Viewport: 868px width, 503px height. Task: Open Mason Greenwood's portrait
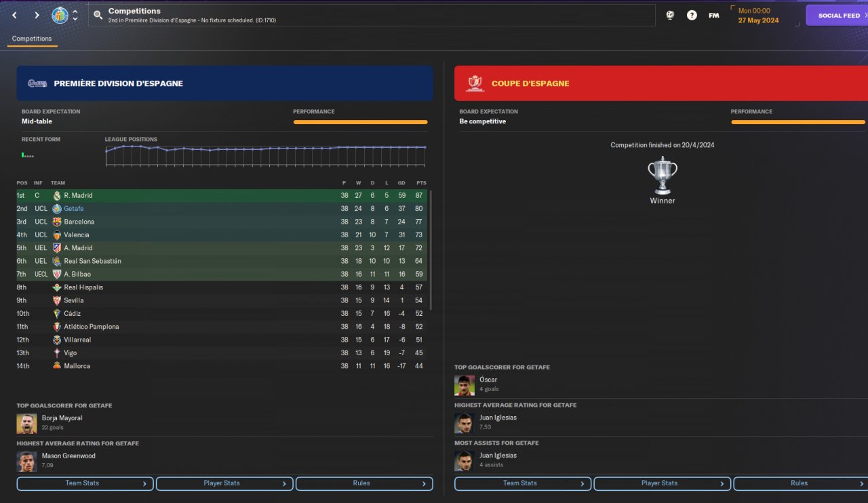tap(27, 462)
